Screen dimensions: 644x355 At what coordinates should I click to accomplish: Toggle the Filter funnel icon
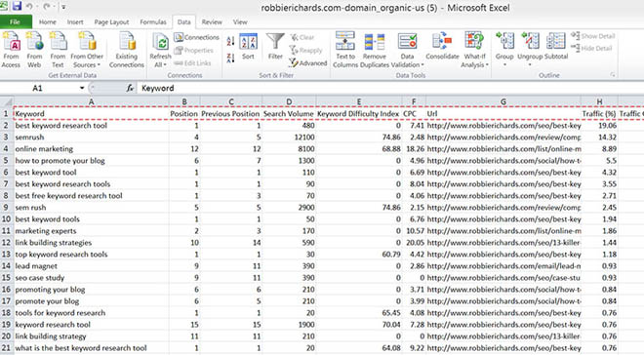point(275,42)
